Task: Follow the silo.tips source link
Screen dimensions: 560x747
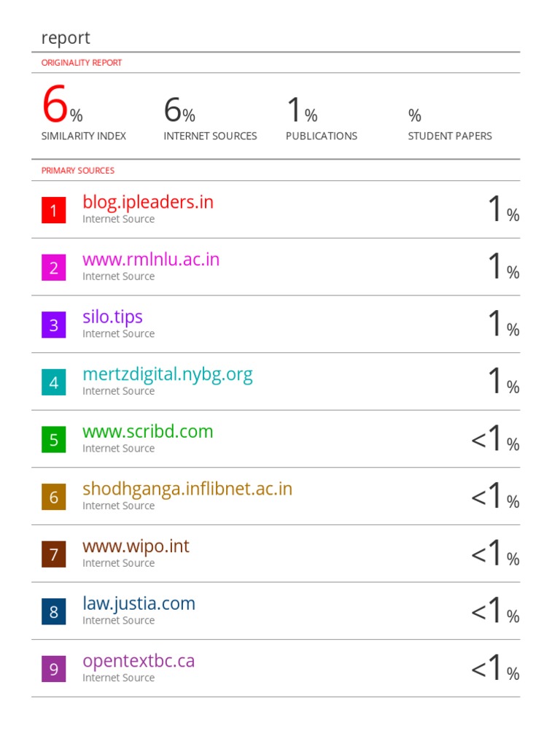Action: pos(112,317)
